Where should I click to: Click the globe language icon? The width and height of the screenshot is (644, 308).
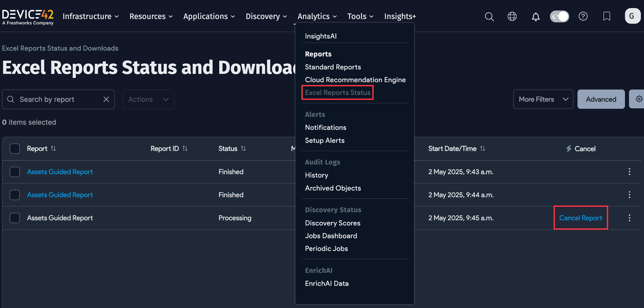[512, 17]
